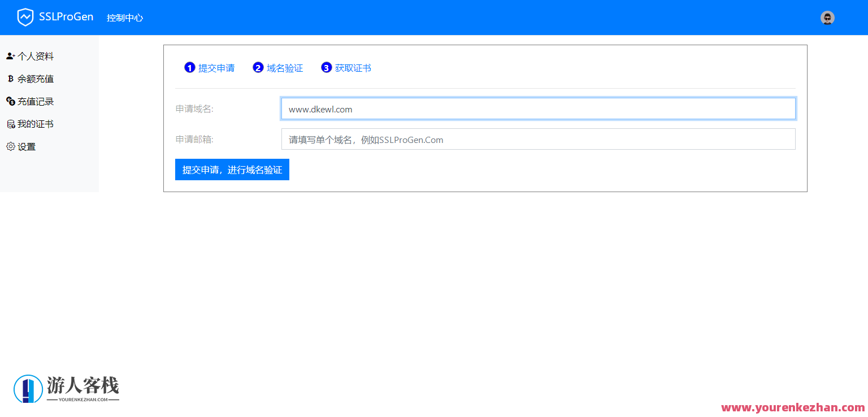Select step ③ 获取证书
868x417 pixels.
click(x=346, y=67)
